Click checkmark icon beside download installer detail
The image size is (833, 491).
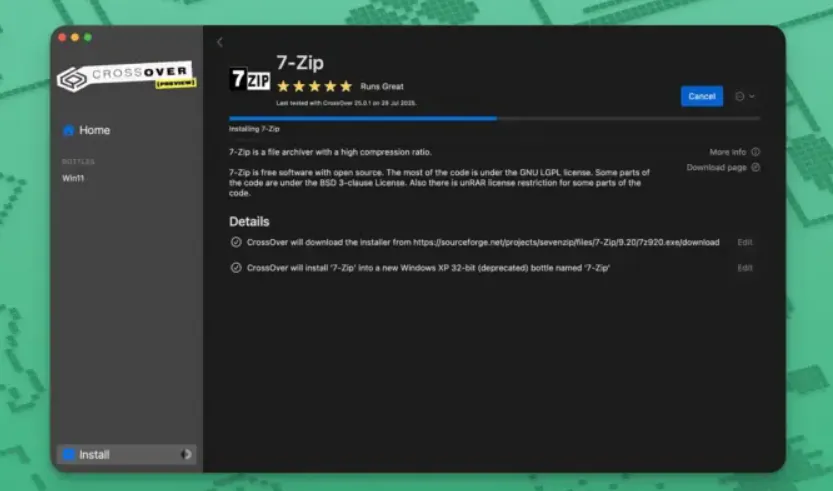pos(236,242)
